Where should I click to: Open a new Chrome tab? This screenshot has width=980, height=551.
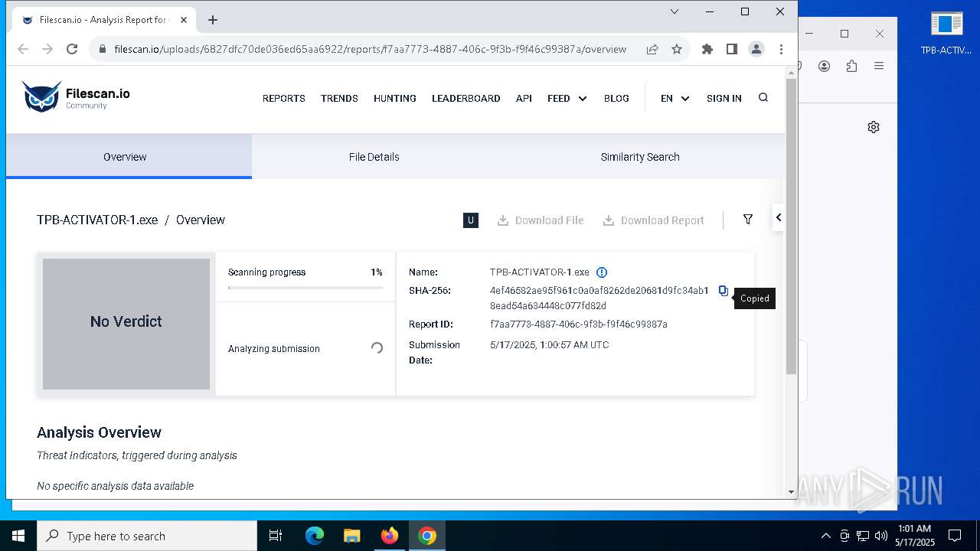click(213, 20)
